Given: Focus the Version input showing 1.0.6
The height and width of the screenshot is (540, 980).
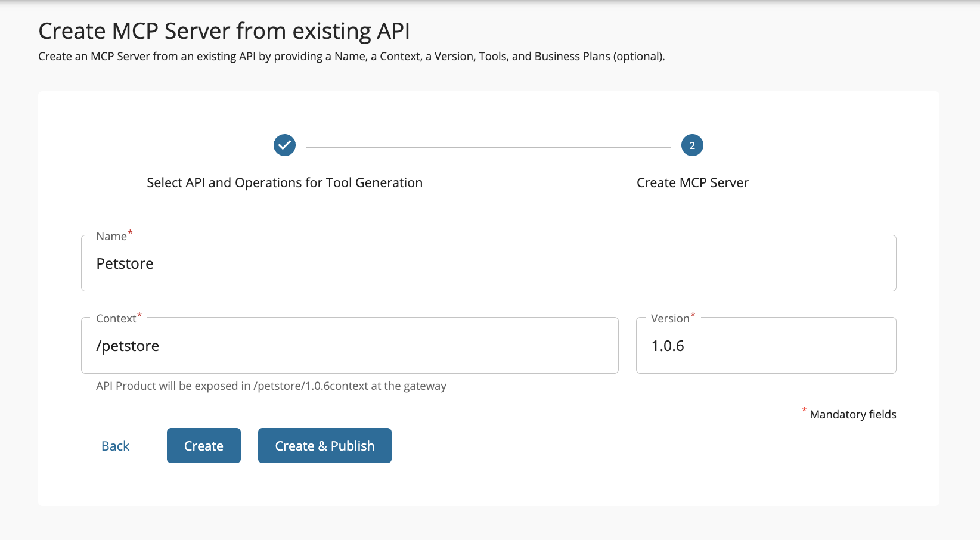Looking at the screenshot, I should [766, 346].
